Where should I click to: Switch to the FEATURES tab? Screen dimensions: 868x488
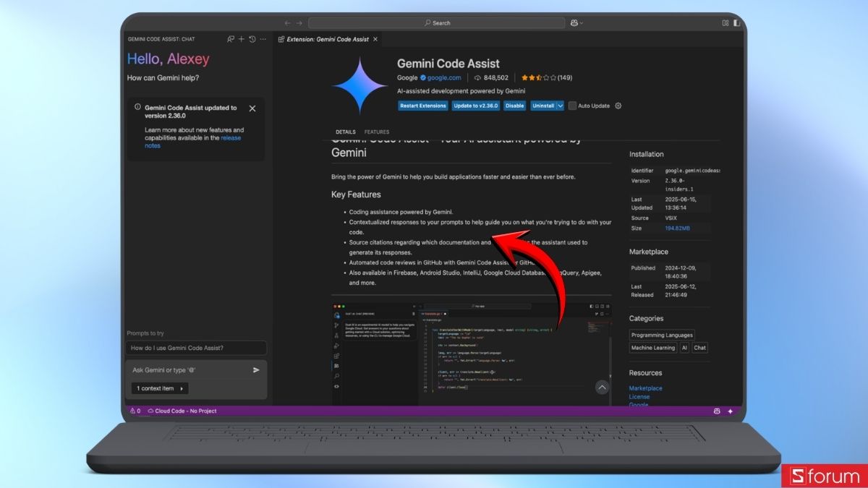pyautogui.click(x=377, y=132)
